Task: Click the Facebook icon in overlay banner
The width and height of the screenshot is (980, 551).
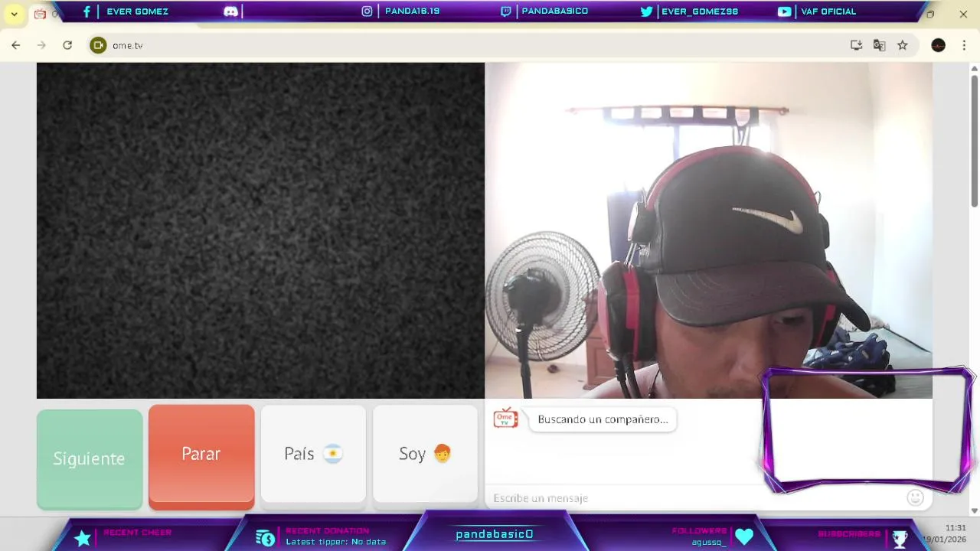Action: coord(87,11)
